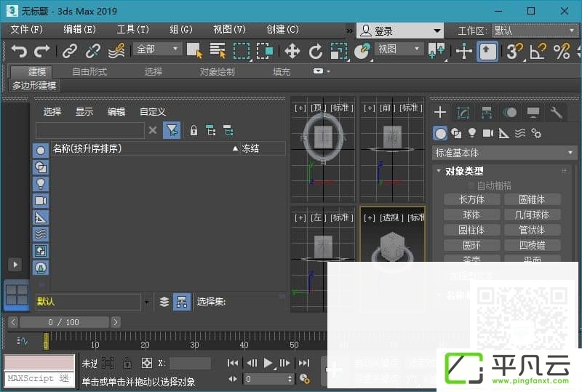Viewport: 582px width, 392px height.
Task: Open the 视图(V) menu
Action: tap(229, 29)
